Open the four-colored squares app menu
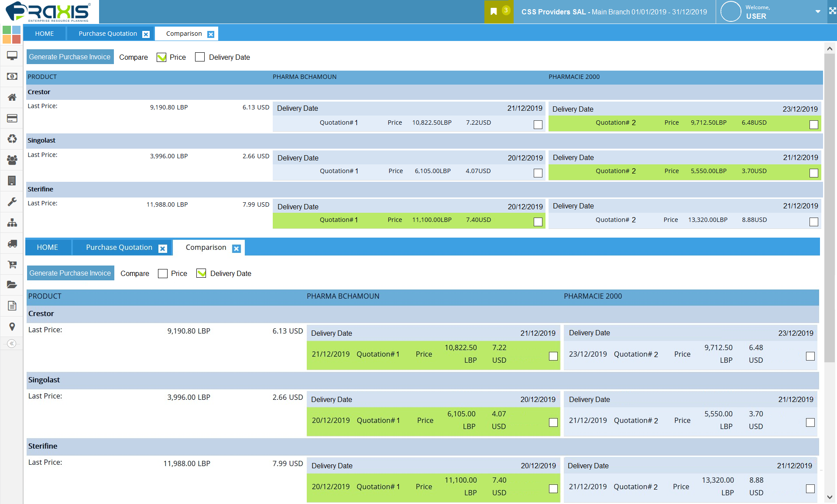Screen dimensions: 837x504 pyautogui.click(x=12, y=34)
